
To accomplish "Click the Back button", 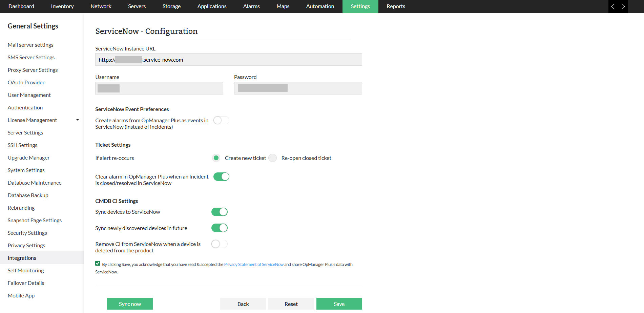I will [x=243, y=304].
